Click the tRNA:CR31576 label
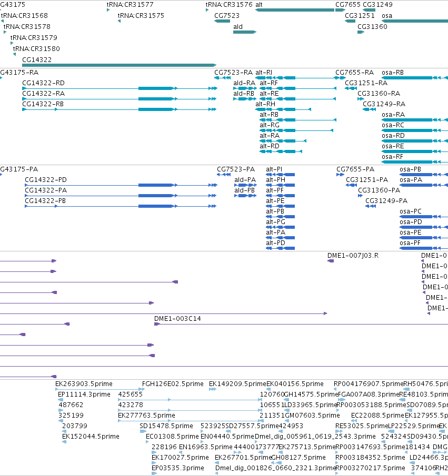Image resolution: width=448 pixels, height=476 pixels. pos(229,5)
